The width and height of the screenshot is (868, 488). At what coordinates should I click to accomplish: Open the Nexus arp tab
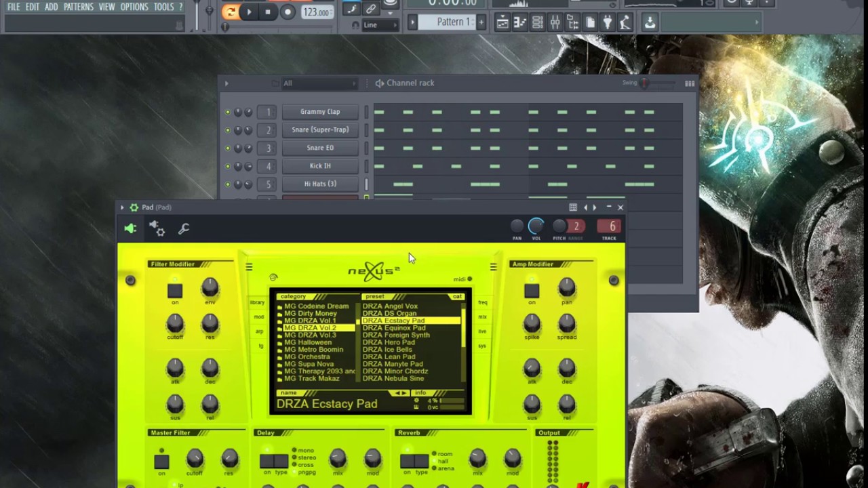259,331
